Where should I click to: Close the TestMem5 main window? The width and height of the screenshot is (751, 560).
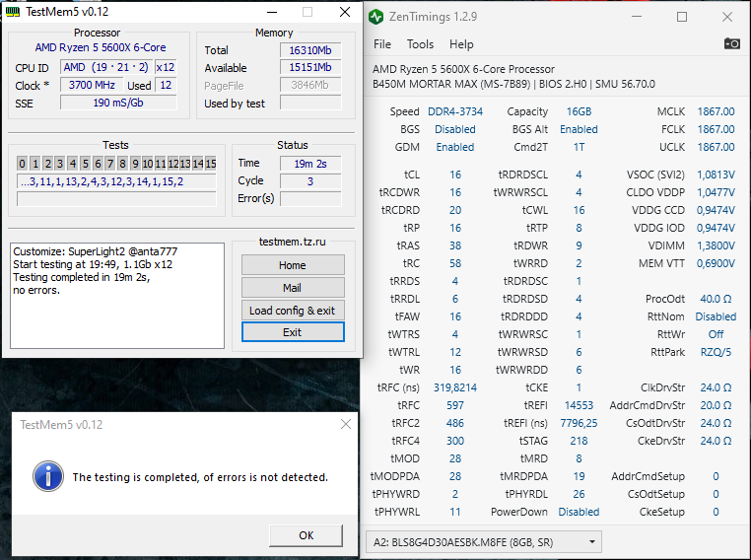(x=345, y=12)
